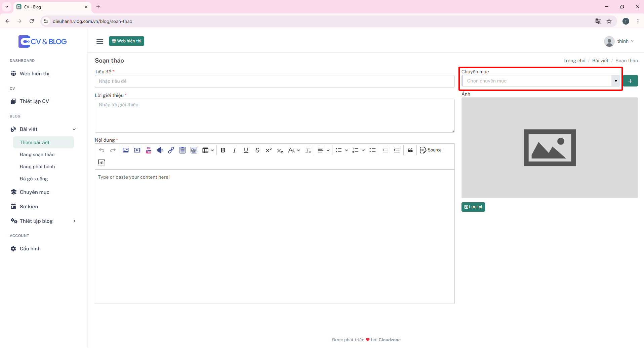Add a new category with plus button

[630, 81]
